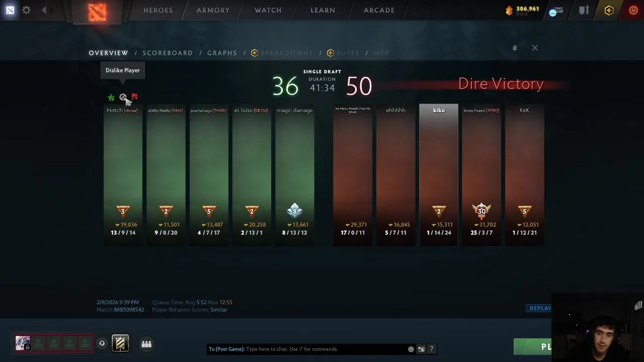Click the small share icon beside the X
Screen dimensions: 644x362
[x=515, y=48]
